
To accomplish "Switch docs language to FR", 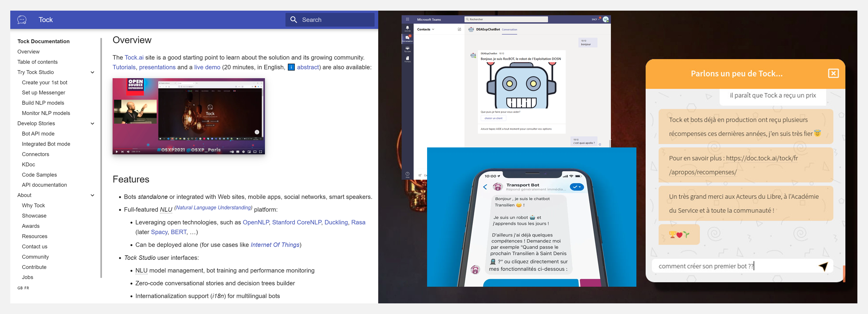I will [x=27, y=288].
